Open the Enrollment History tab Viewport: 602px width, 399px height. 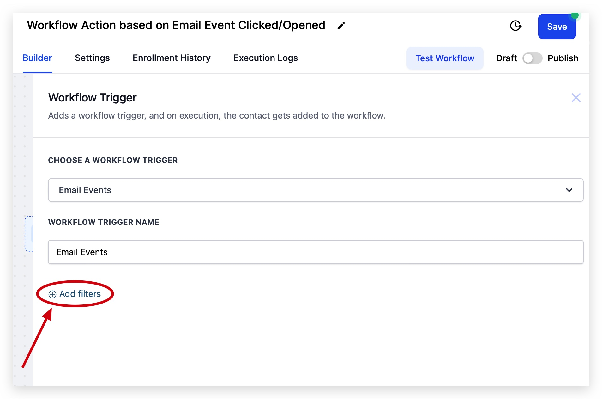(171, 58)
